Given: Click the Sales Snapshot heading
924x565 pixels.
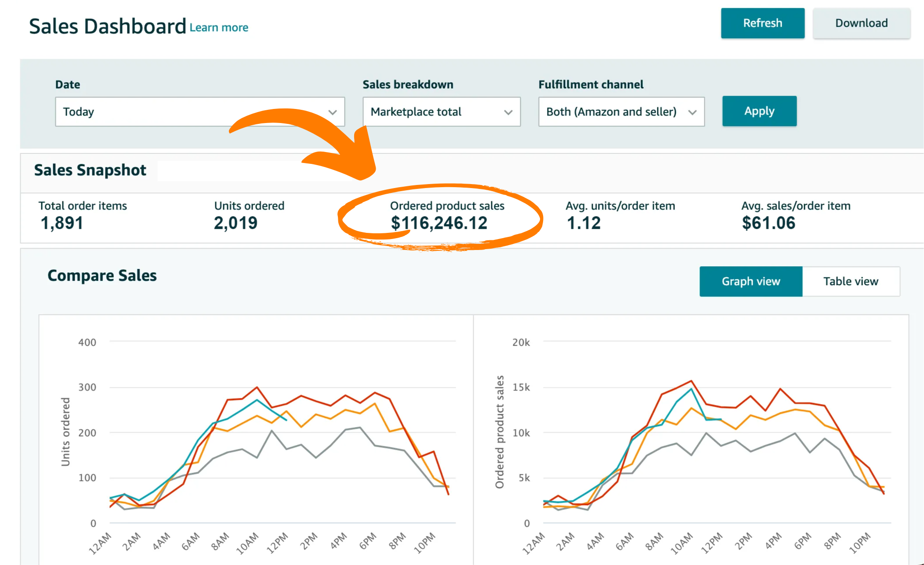Looking at the screenshot, I should 90,170.
